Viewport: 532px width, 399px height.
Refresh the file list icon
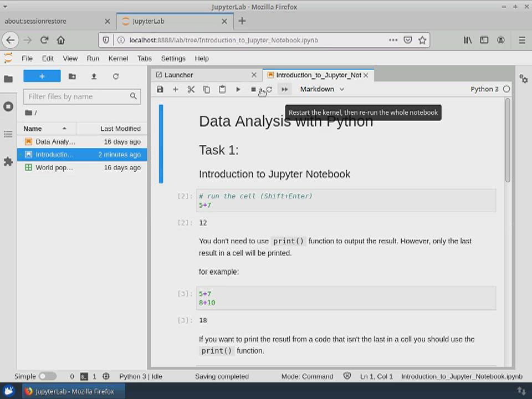coord(116,76)
